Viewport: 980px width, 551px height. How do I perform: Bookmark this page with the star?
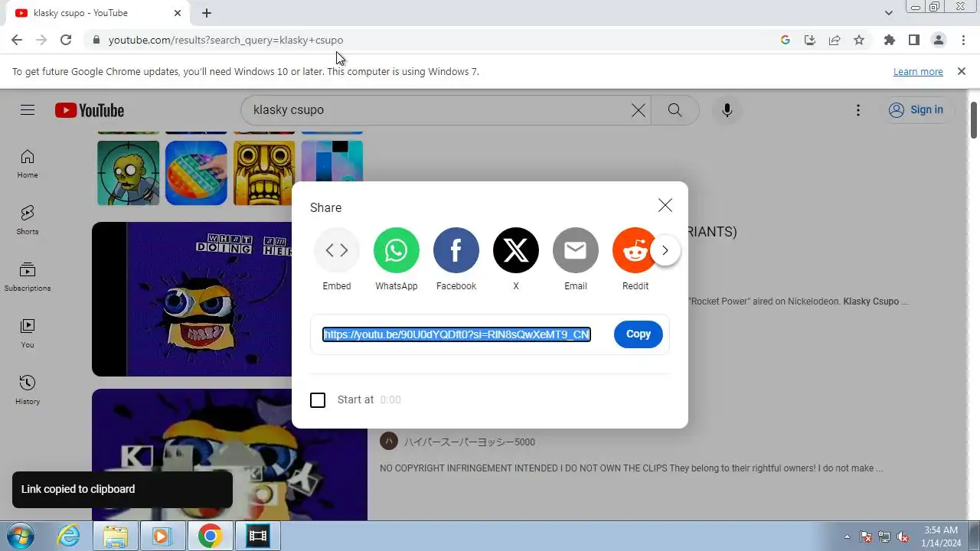859,40
